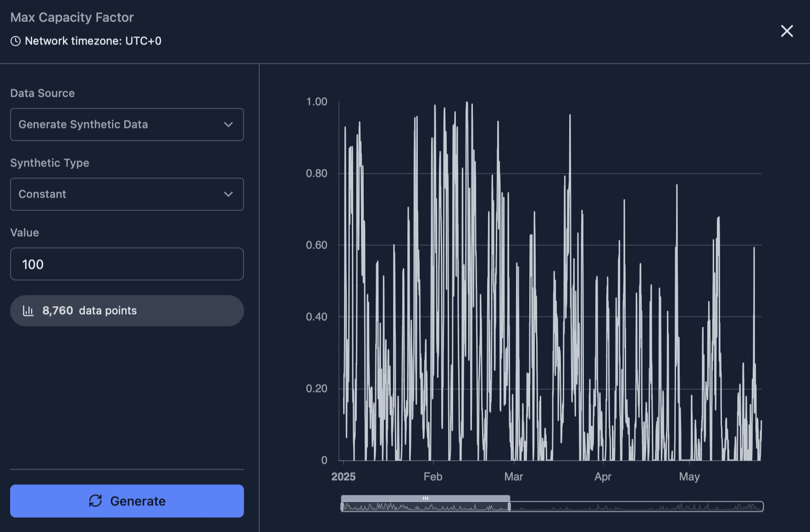Expand the Synthetic Type selector showing Constant
The image size is (810, 532).
[x=127, y=194]
